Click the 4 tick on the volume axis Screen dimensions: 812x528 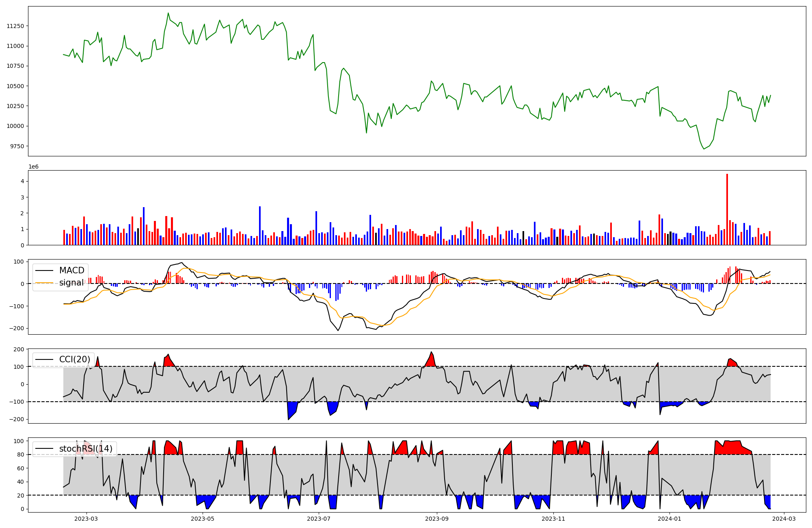(23, 181)
